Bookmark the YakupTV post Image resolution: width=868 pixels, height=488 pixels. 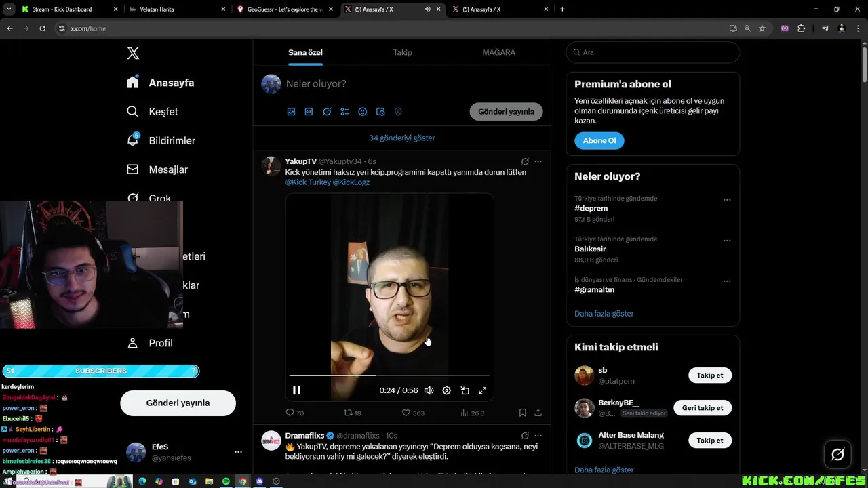coord(523,413)
